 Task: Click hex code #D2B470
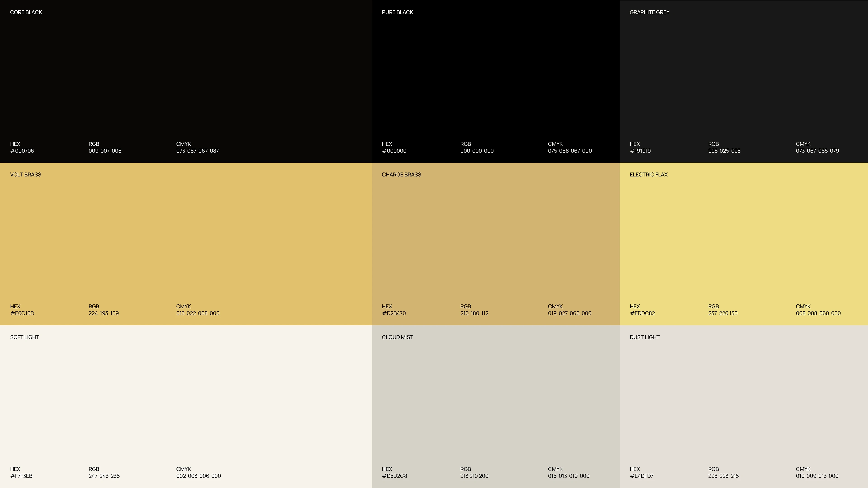click(394, 313)
